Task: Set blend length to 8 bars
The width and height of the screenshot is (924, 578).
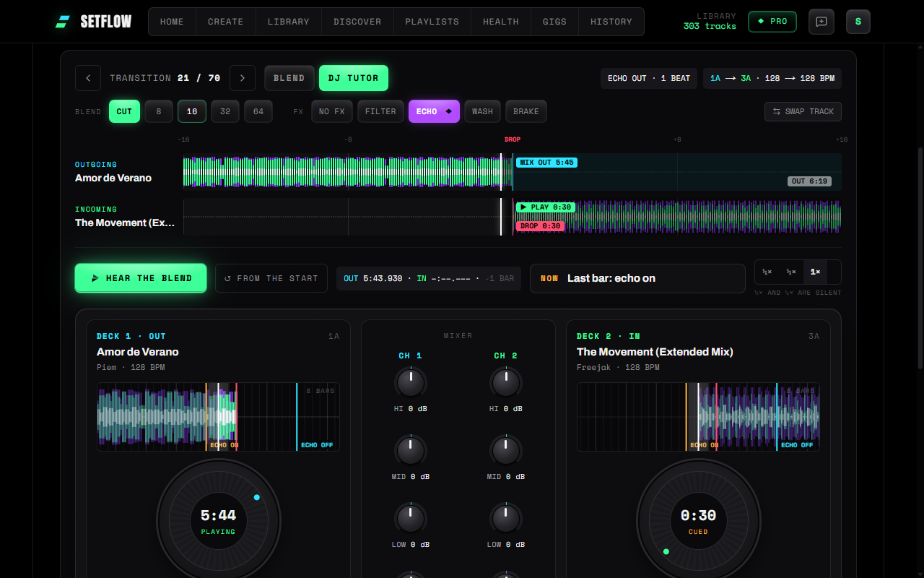Action: (159, 111)
